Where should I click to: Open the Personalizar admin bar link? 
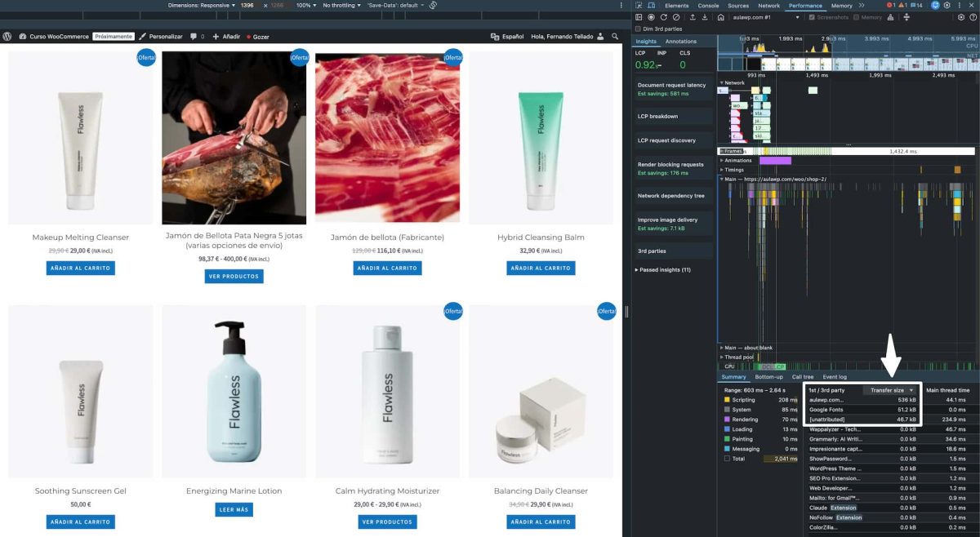pos(161,37)
